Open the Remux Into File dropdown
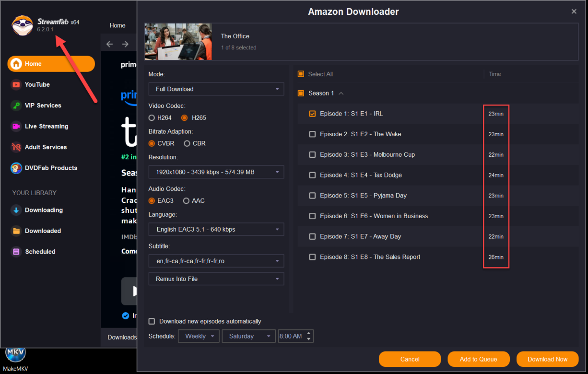Viewport: 588px width, 374px height. 216,279
